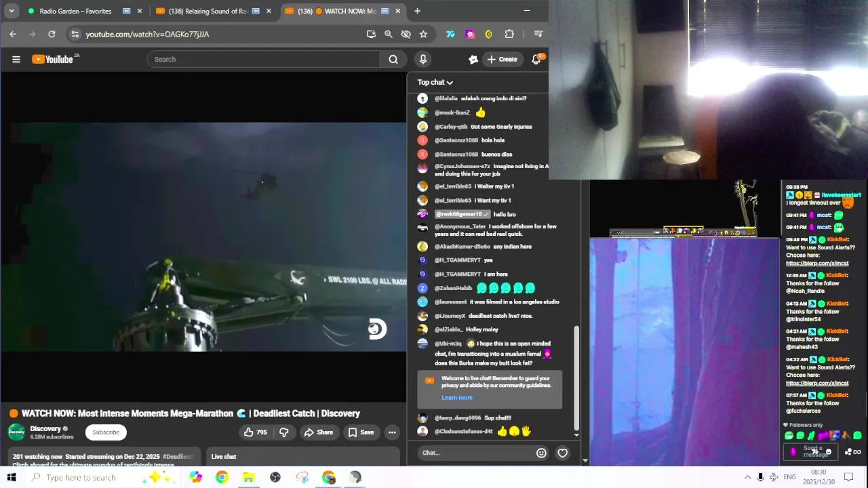868x488 pixels.
Task: Open the icon left of the Create button
Action: click(x=473, y=59)
